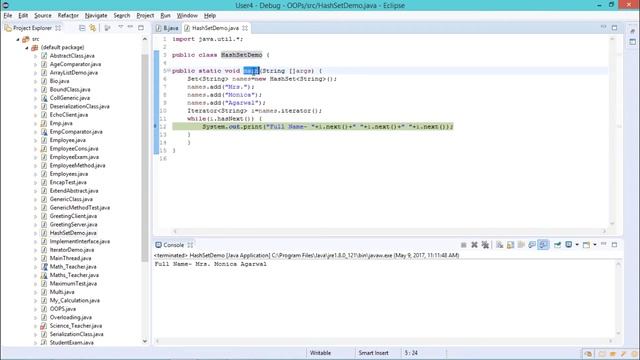Expand Employee.java tree arrow
The width and height of the screenshot is (640, 360).
pos(36,140)
